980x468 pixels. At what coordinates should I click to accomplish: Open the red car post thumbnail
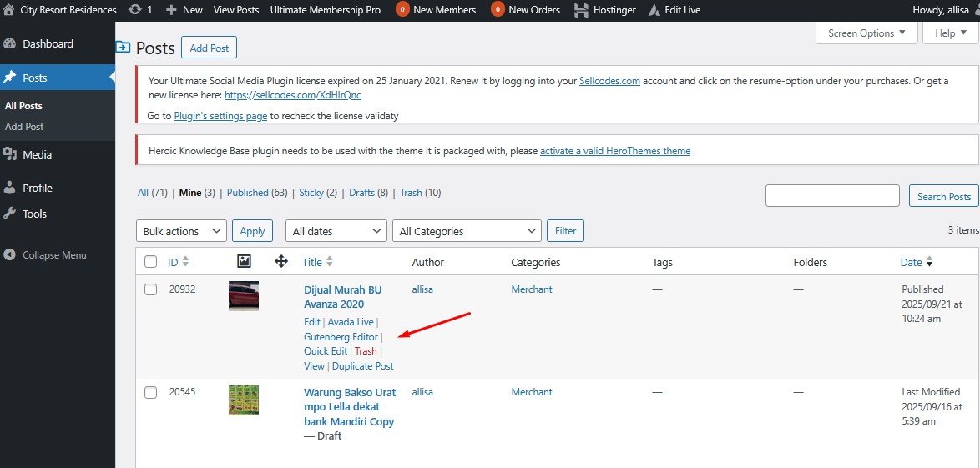pos(244,296)
